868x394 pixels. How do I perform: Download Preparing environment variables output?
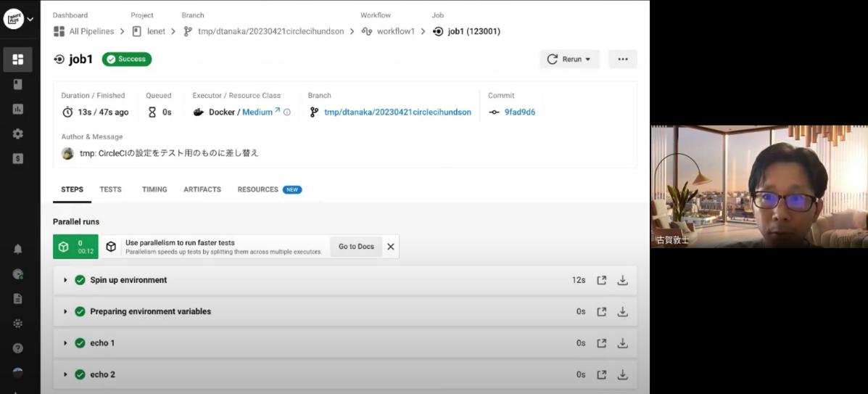click(x=623, y=311)
